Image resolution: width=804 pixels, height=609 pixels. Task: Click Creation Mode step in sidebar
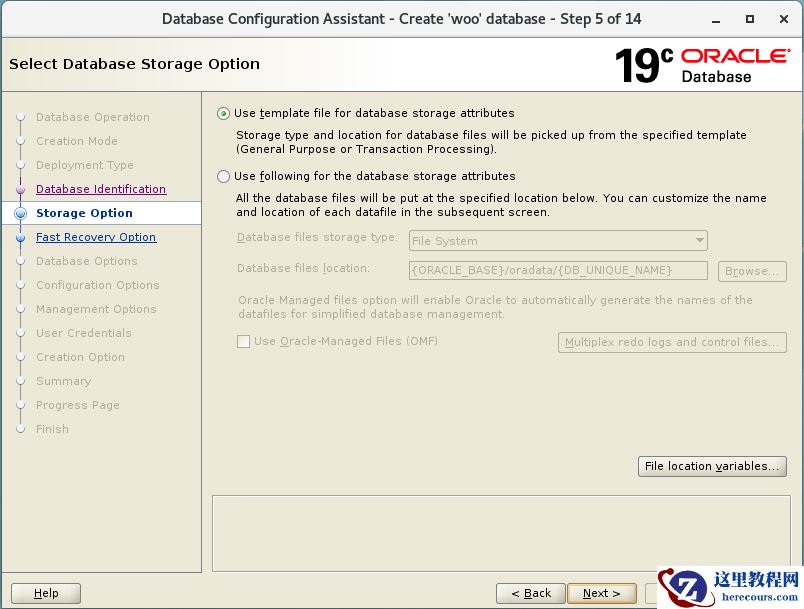tap(76, 141)
